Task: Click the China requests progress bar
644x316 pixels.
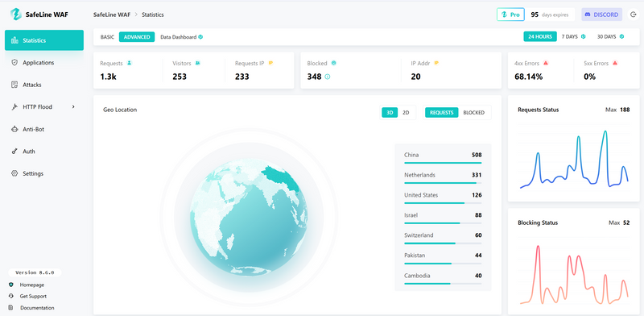Action: tap(443, 163)
